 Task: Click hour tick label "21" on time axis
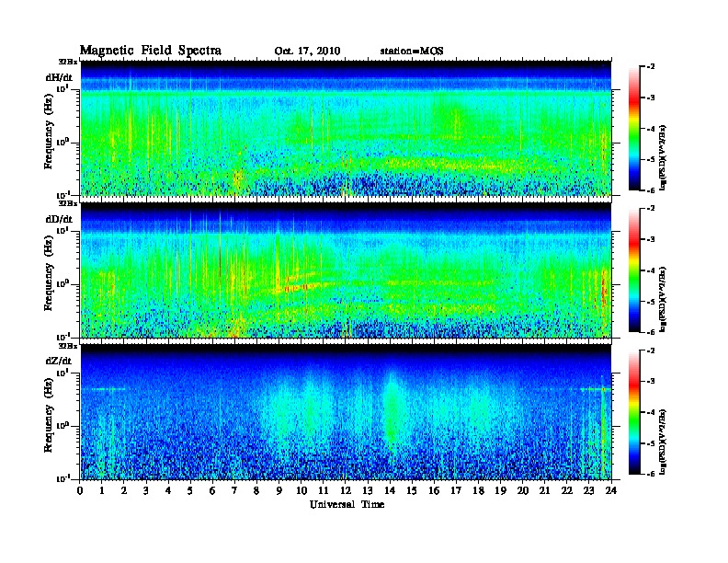point(544,491)
